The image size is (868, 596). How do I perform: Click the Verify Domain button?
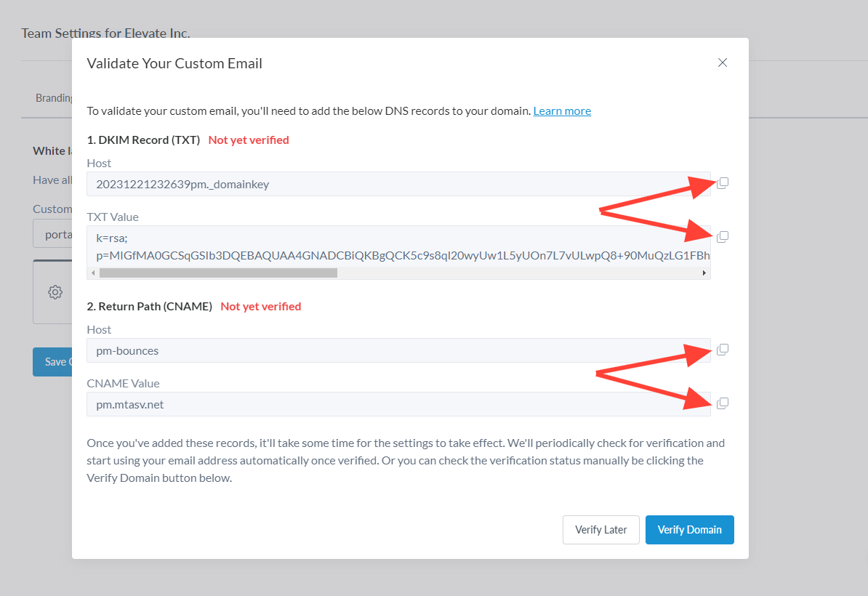[x=689, y=530]
